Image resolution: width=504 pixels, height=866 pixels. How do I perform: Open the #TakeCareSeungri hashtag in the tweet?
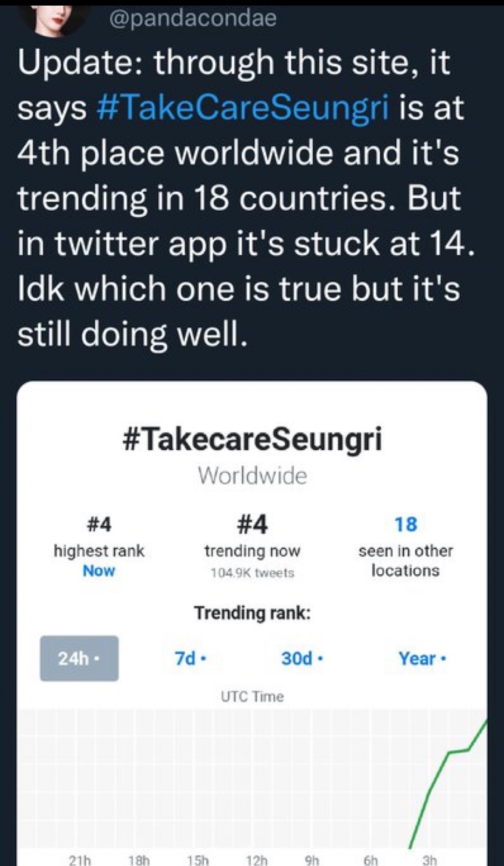[x=243, y=108]
